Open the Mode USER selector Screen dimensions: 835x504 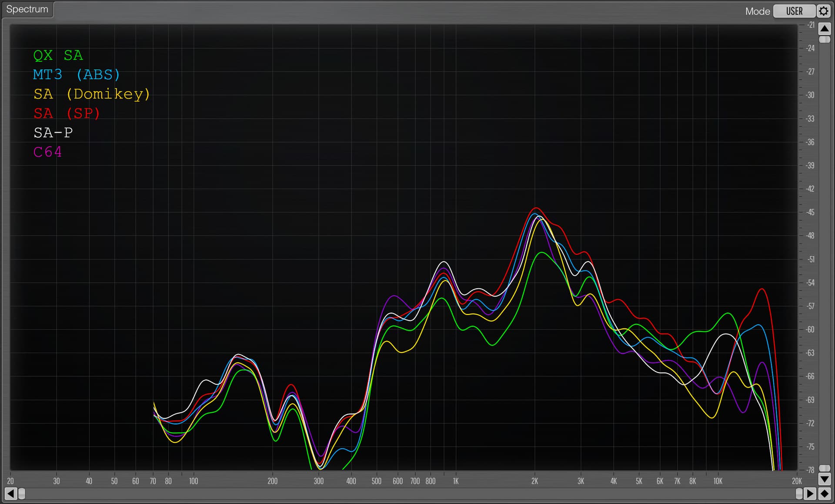[794, 11]
